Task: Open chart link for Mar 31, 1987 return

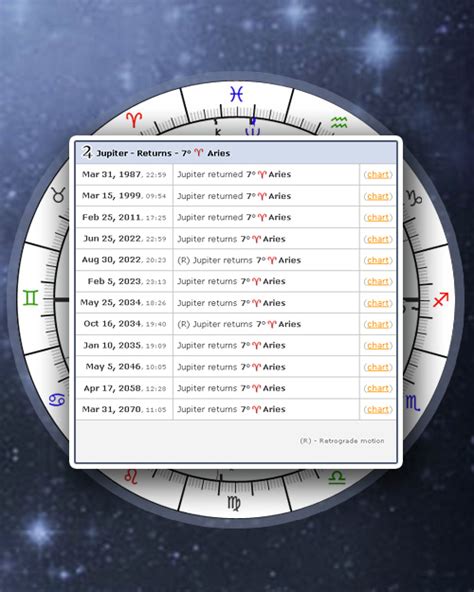Action: (378, 174)
